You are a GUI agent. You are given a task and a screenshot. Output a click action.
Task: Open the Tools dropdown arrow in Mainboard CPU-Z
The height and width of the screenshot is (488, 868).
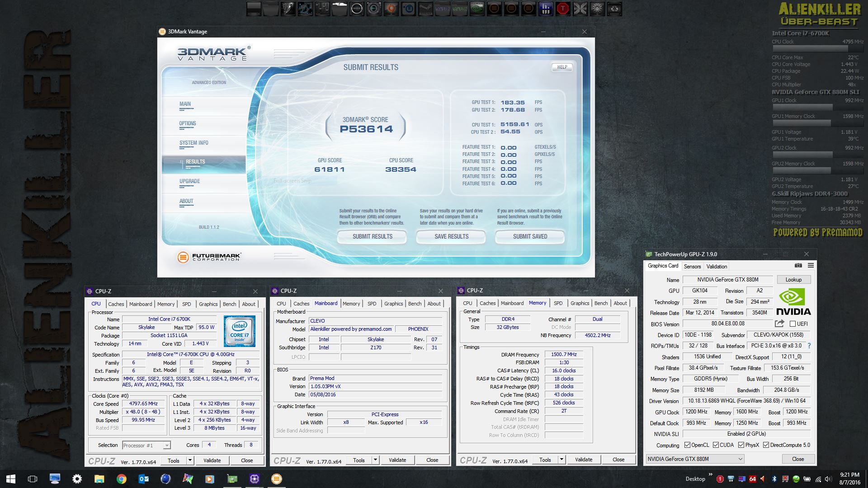pyautogui.click(x=375, y=460)
